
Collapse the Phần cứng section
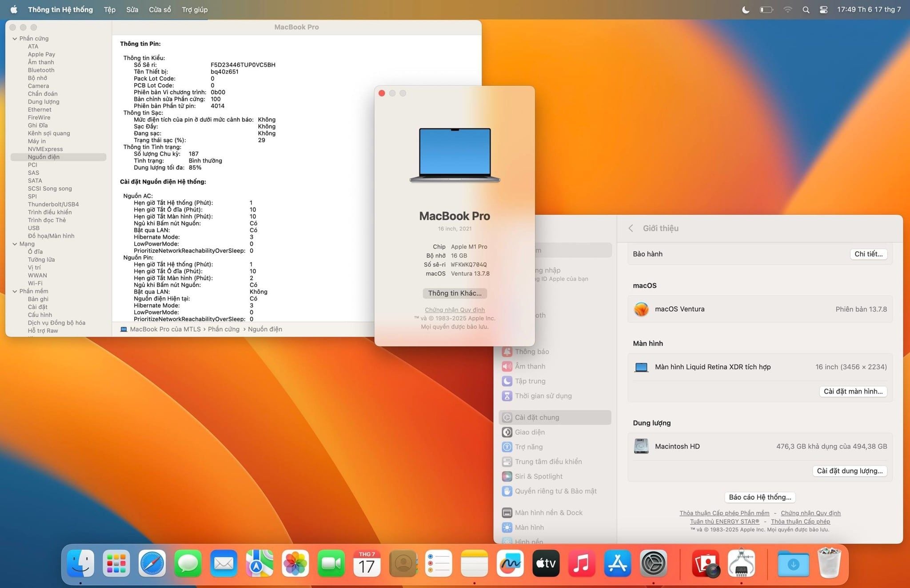click(15, 39)
